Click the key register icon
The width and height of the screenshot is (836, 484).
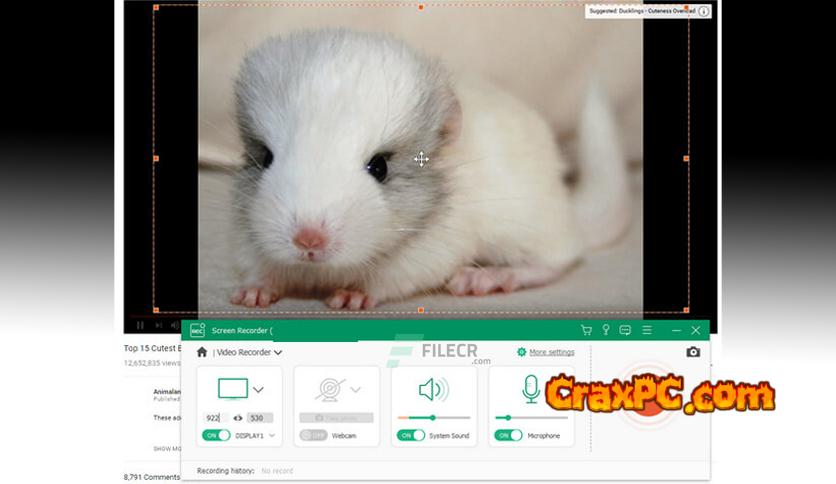click(x=605, y=330)
